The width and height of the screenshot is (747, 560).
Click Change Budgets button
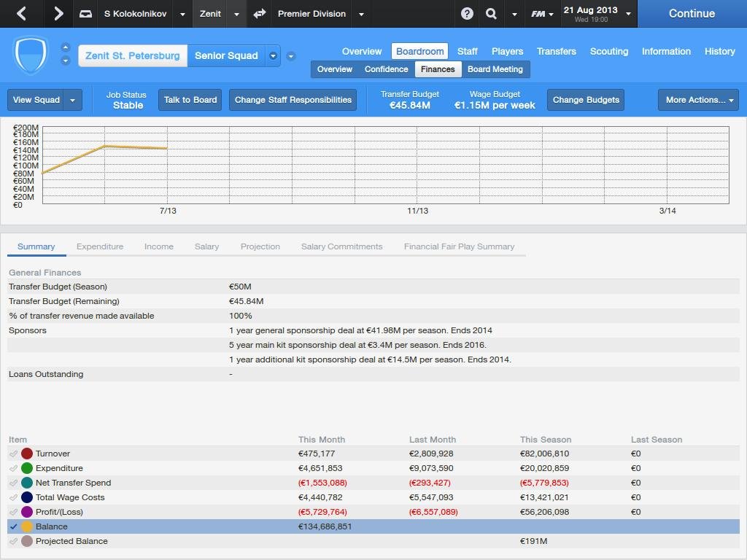click(x=586, y=100)
